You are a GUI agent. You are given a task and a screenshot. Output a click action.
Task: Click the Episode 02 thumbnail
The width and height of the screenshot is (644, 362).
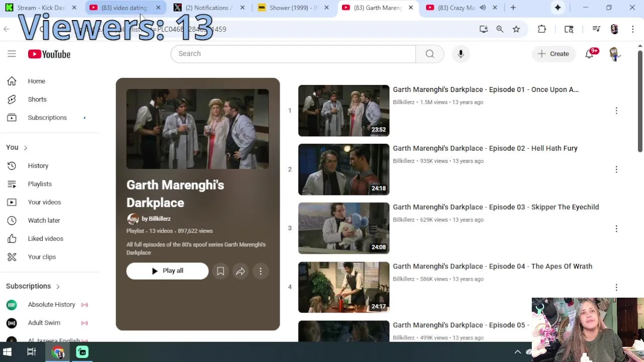click(344, 169)
